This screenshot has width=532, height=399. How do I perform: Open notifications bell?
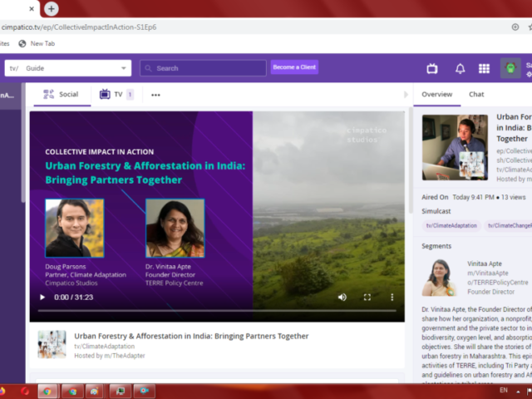pos(460,68)
